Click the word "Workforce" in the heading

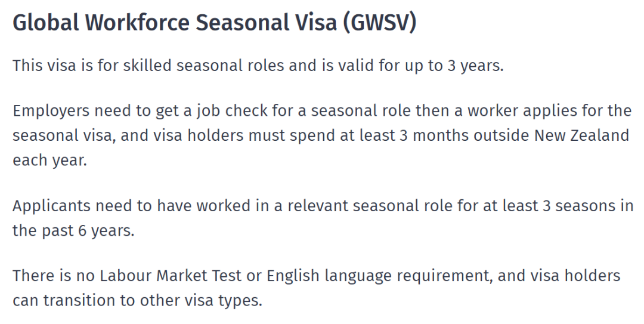(x=141, y=23)
